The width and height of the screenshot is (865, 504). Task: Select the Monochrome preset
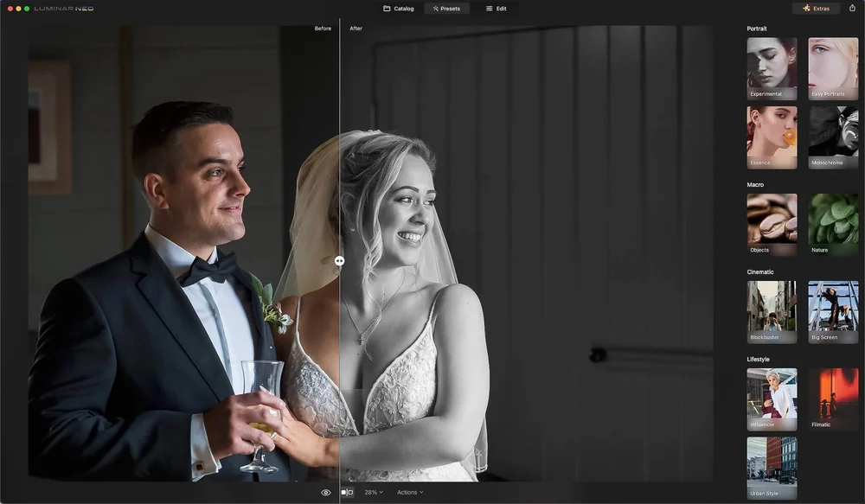click(x=833, y=137)
